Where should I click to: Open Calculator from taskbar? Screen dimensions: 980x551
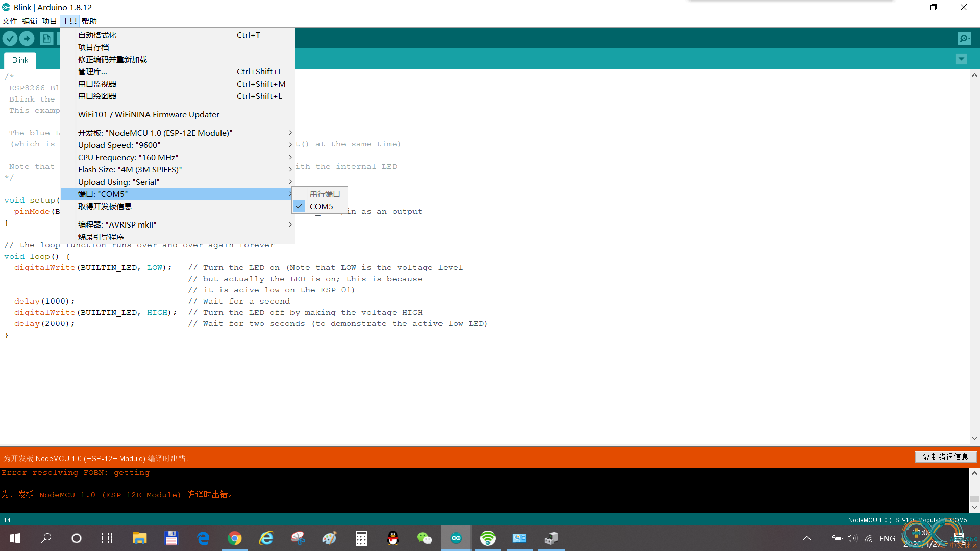point(361,538)
